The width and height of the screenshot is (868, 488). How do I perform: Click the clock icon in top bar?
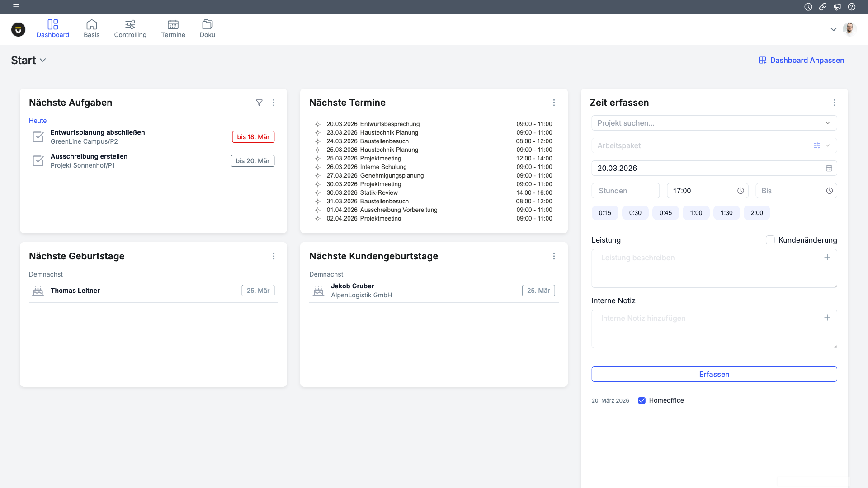coord(808,7)
